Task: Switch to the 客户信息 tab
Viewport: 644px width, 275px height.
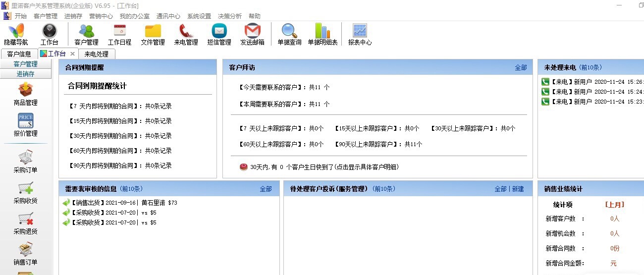Action: coord(19,54)
